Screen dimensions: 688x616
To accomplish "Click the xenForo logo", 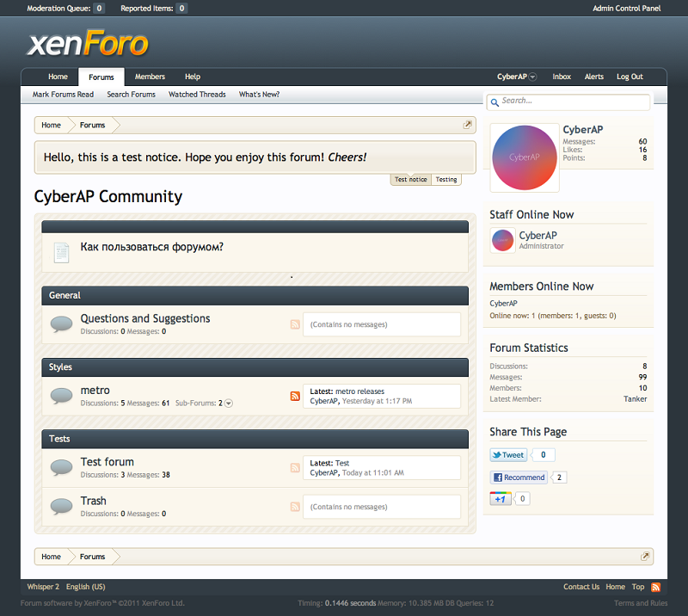I will pyautogui.click(x=88, y=43).
